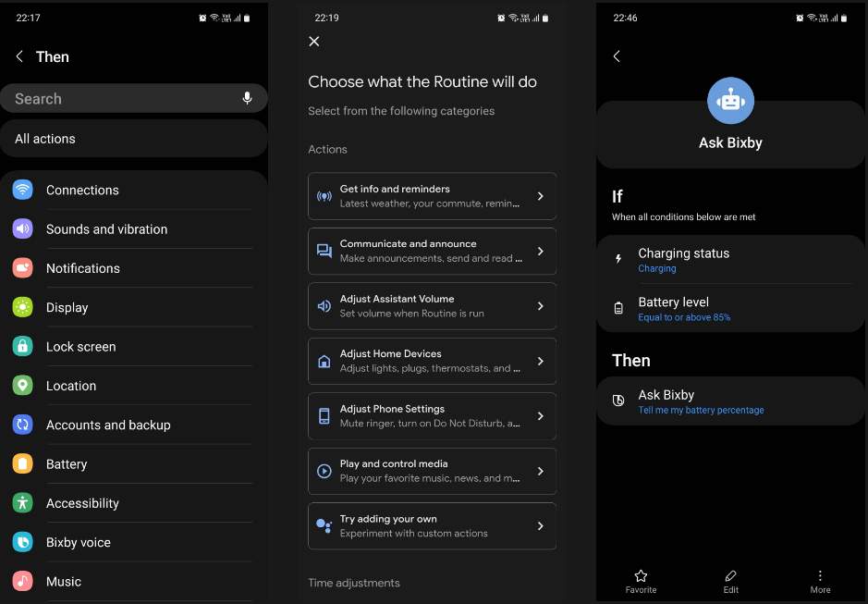The image size is (868, 604).
Task: Tap the Display settings icon
Action: tap(25, 307)
